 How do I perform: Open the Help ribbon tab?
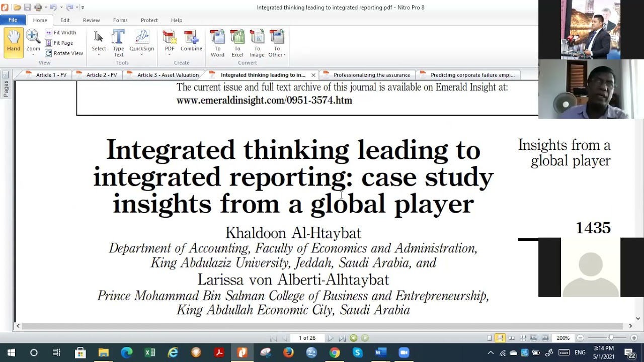tap(177, 20)
